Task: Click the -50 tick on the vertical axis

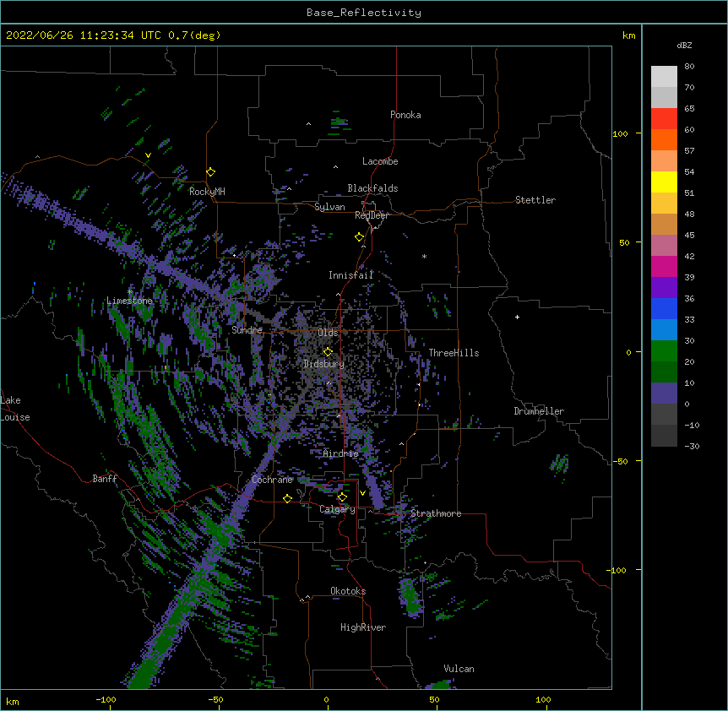Action: click(x=619, y=461)
